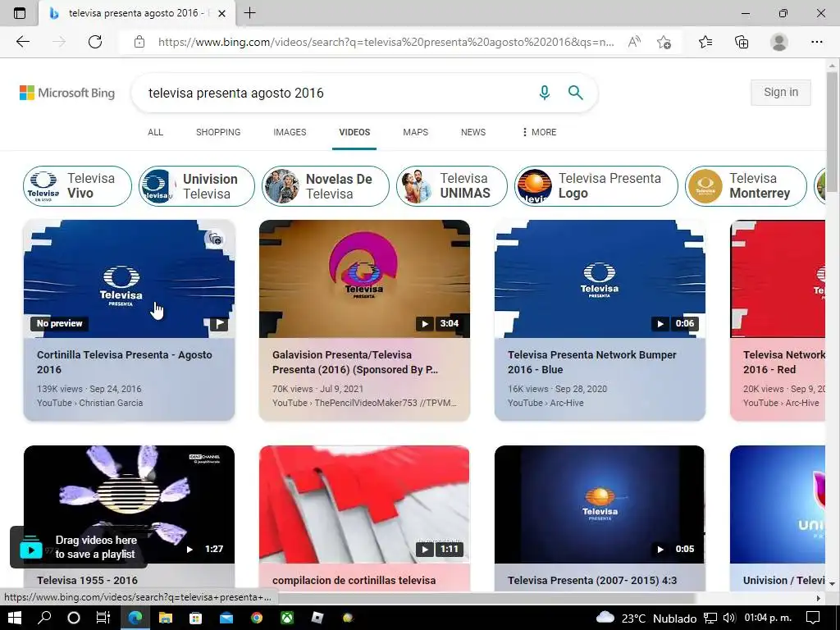Switch to the IMAGES tab

coord(290,132)
